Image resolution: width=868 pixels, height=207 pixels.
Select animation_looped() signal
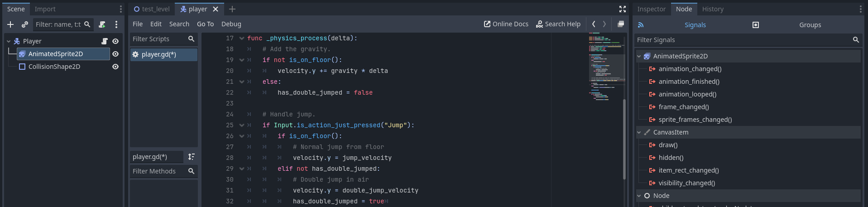(687, 94)
